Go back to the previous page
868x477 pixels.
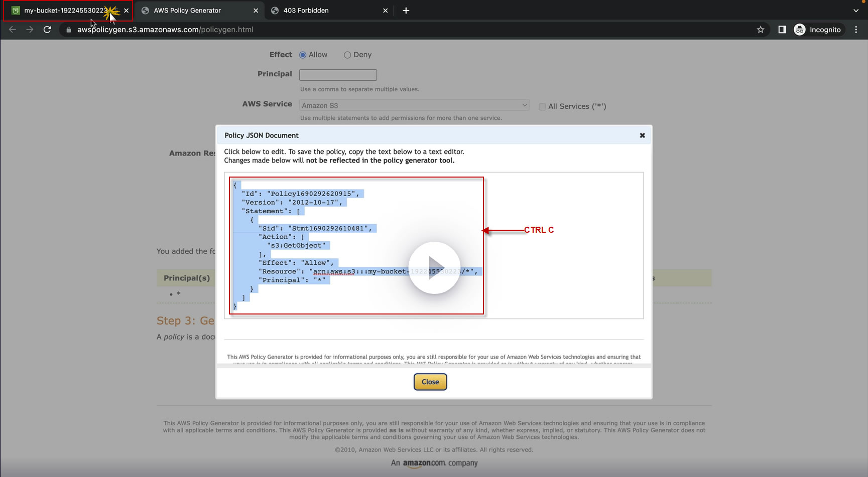click(13, 30)
